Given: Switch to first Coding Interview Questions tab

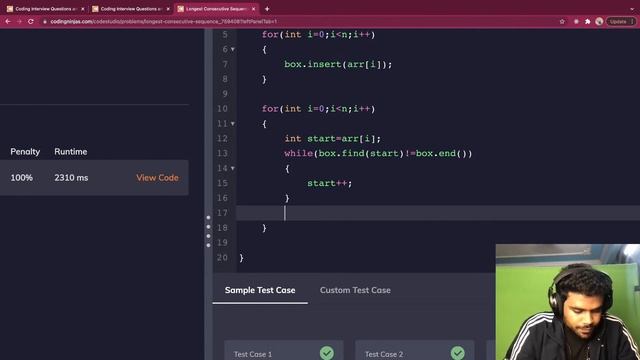Looking at the screenshot, I should [x=45, y=9].
